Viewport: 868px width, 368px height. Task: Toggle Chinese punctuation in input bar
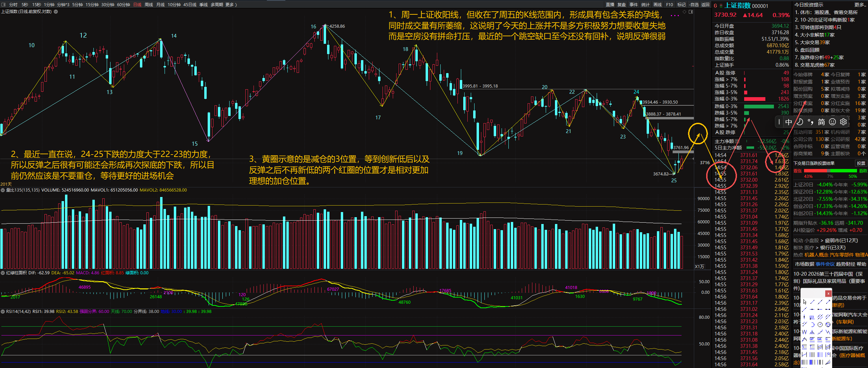810,122
